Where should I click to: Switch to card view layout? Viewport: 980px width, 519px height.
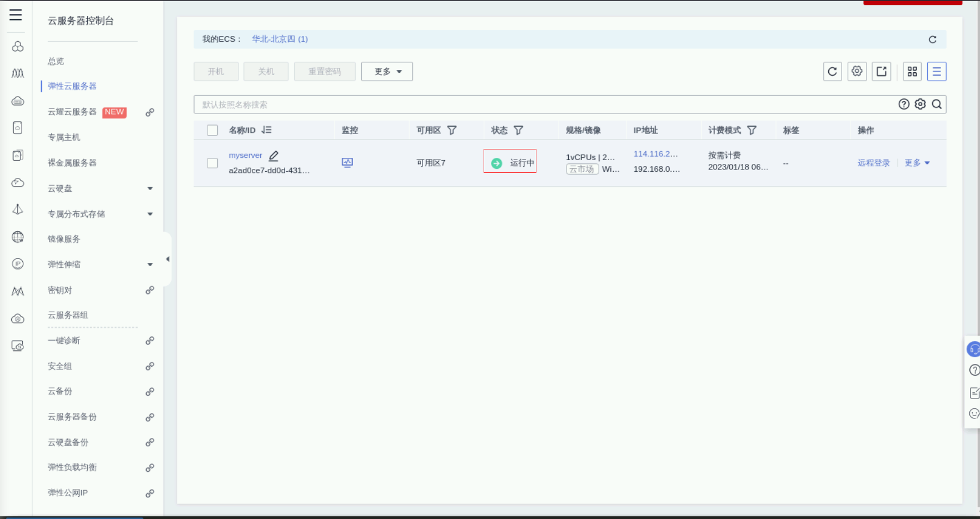[x=912, y=72]
